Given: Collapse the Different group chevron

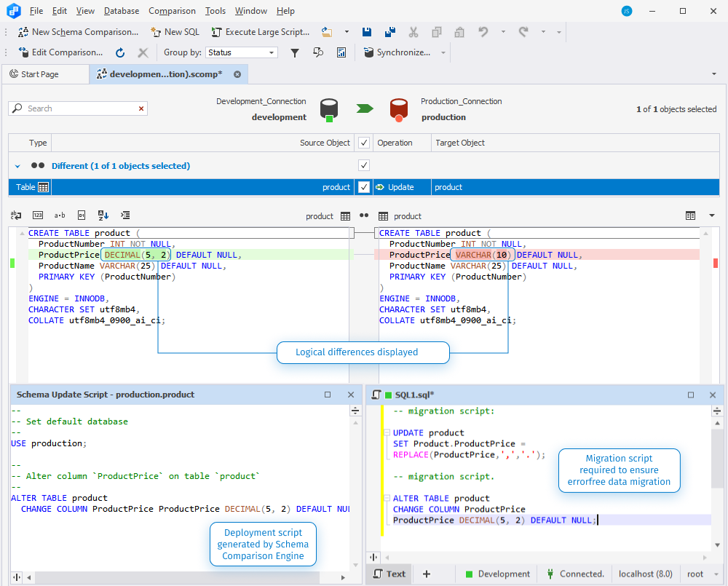Looking at the screenshot, I should [17, 166].
